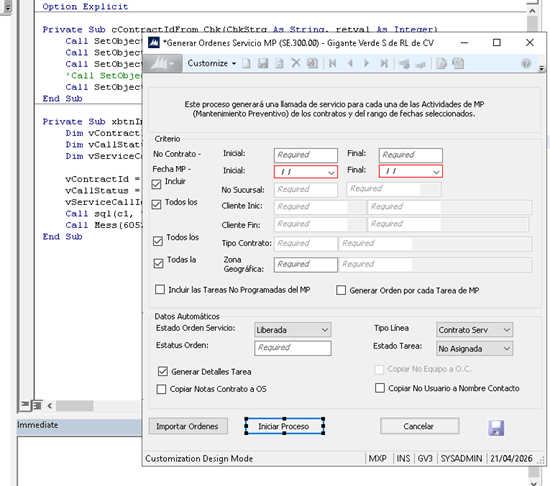Viewport: 550px width, 486px height.
Task: Click Full Module View icon in code editor
Action: pyautogui.click(x=37, y=405)
